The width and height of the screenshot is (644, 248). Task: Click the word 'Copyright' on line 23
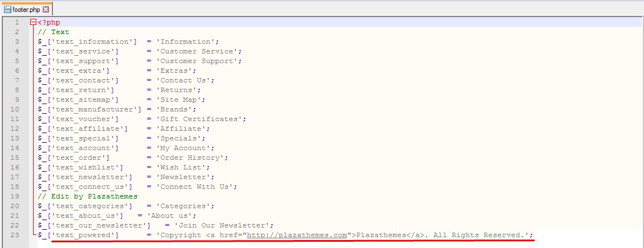(181, 235)
